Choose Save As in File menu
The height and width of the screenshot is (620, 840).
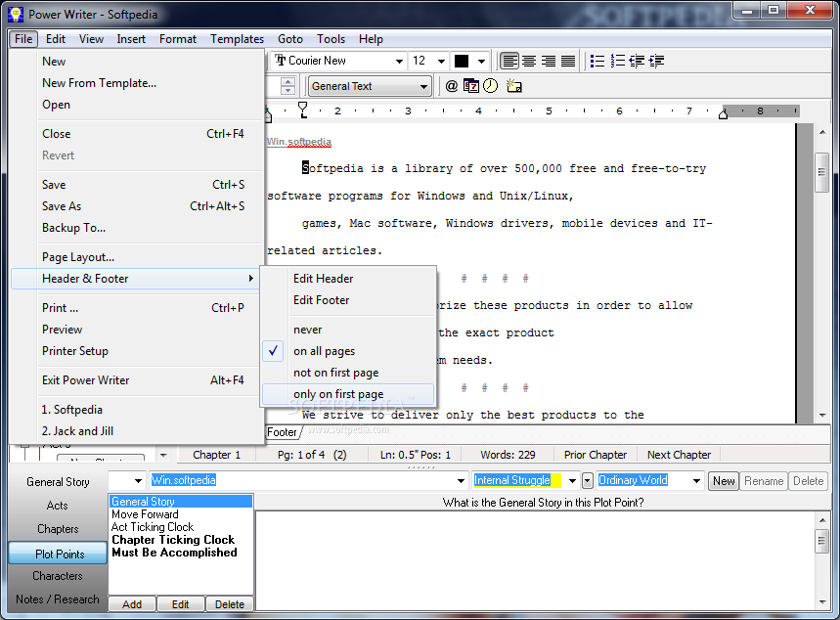click(137, 206)
